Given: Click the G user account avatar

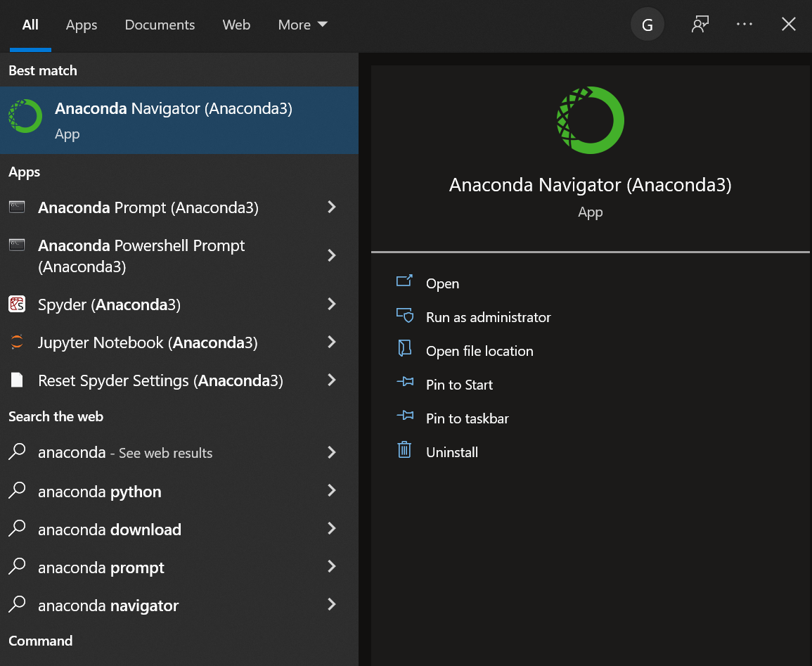Looking at the screenshot, I should [647, 25].
